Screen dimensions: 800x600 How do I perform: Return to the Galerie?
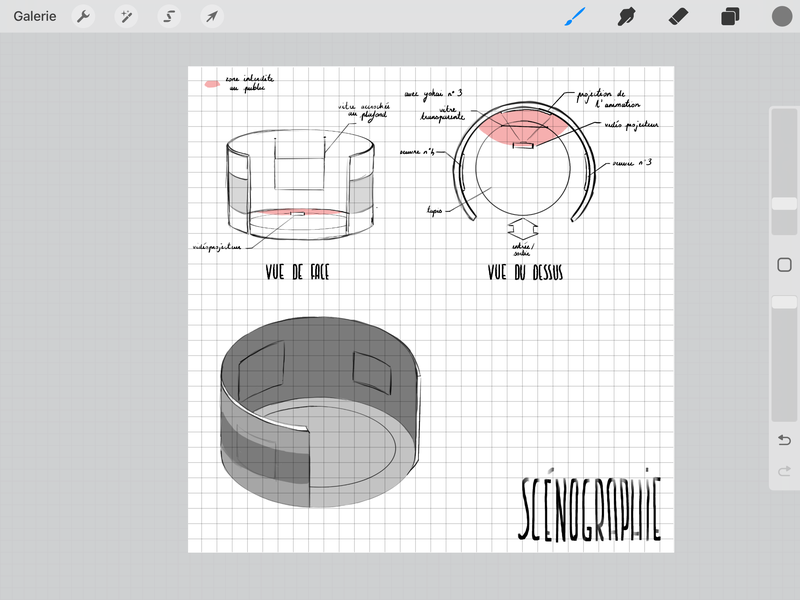(x=35, y=17)
